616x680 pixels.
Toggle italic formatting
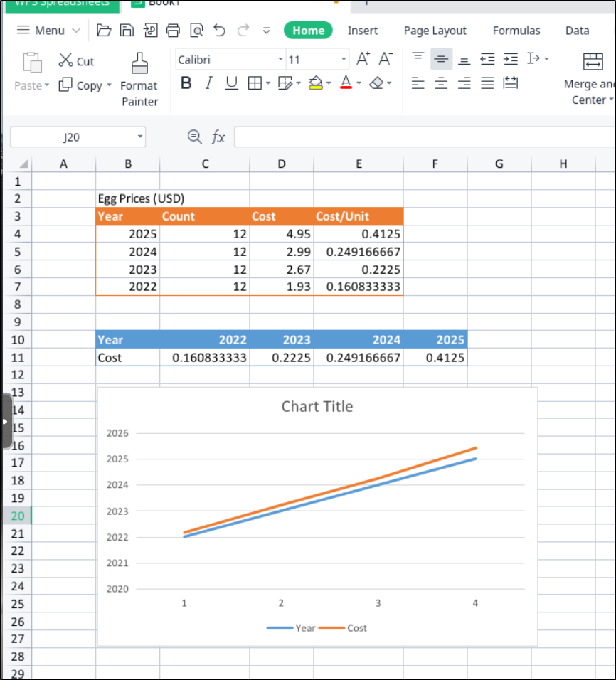(x=208, y=83)
